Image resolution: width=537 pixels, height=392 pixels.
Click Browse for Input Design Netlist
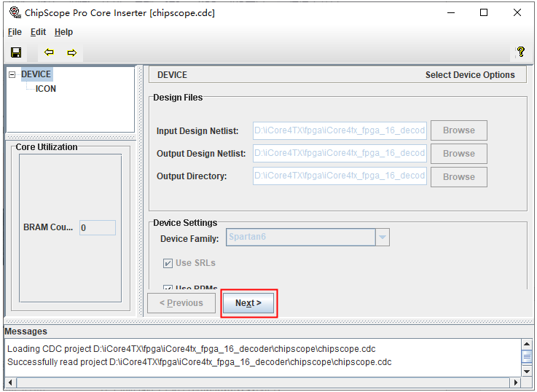point(458,130)
